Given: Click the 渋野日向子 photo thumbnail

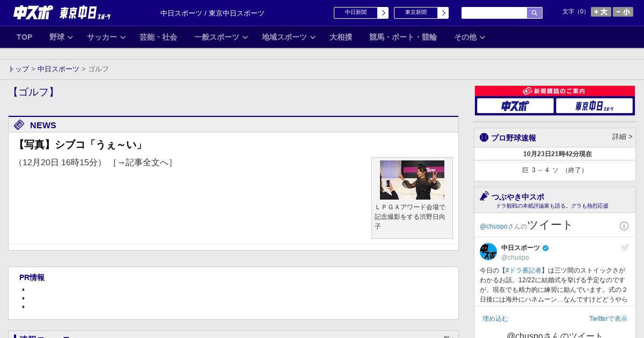Looking at the screenshot, I should (x=412, y=180).
